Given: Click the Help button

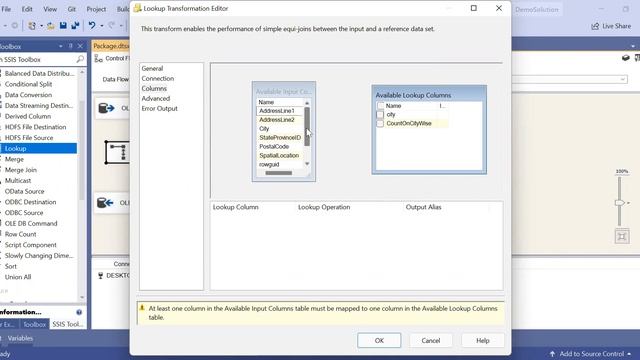Looking at the screenshot, I should (x=482, y=340).
